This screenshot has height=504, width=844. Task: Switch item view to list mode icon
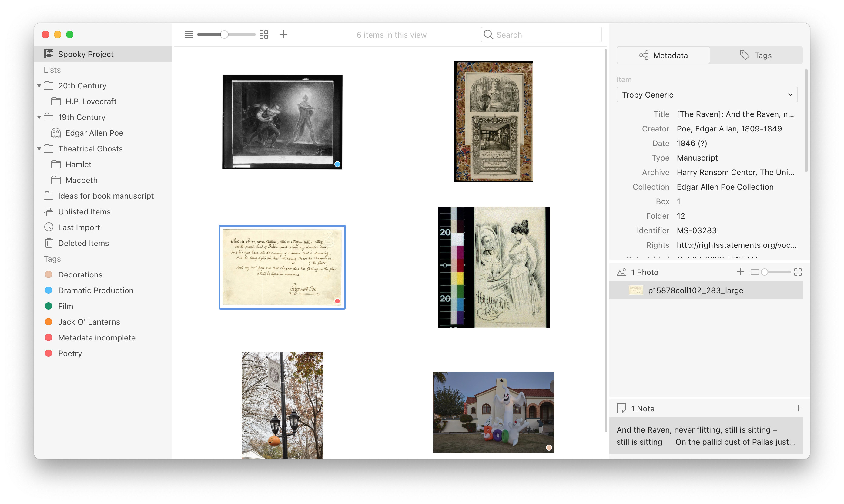pos(189,35)
